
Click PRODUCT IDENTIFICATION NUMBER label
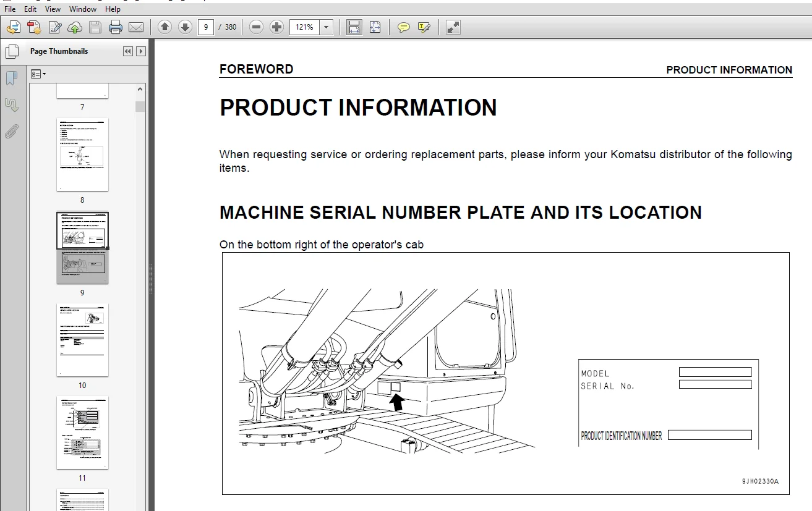[x=622, y=436]
